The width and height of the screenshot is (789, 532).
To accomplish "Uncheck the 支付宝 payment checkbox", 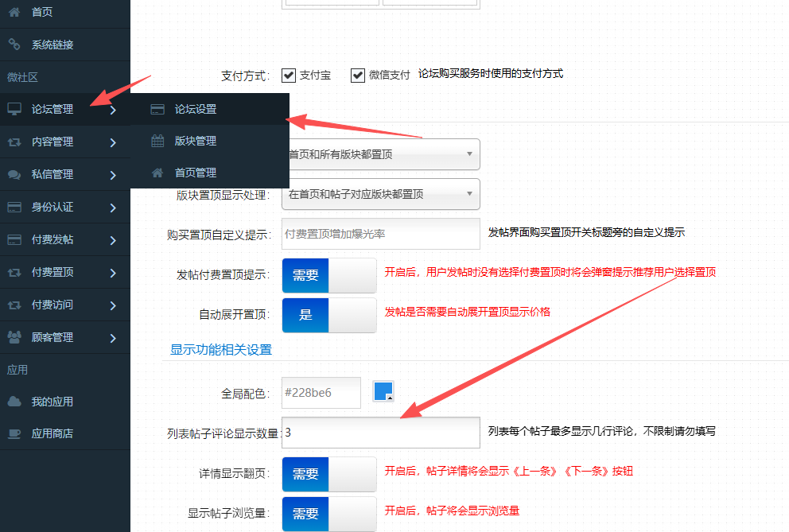I will 288,75.
